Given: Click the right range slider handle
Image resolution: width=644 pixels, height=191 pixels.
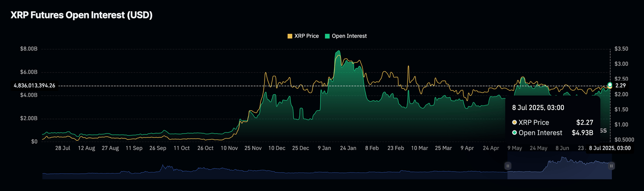Looking at the screenshot, I should 611,166.
